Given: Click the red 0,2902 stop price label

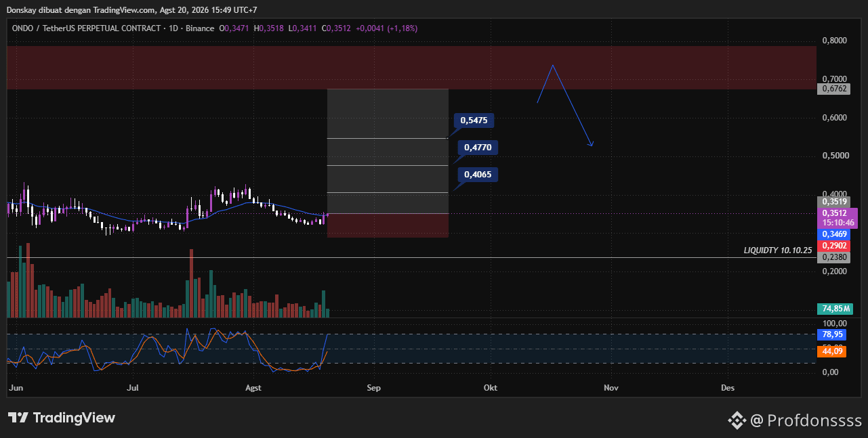Looking at the screenshot, I should (834, 246).
